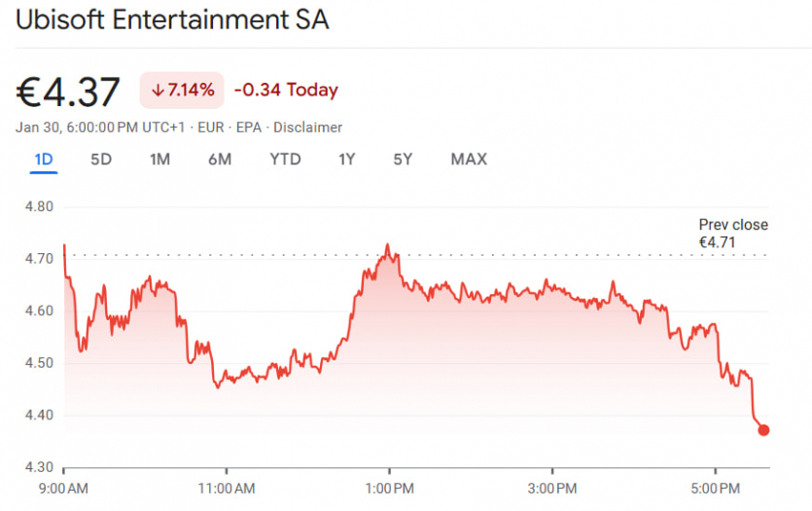The width and height of the screenshot is (812, 511).
Task: Open the Disclaimer link
Action: pyautogui.click(x=307, y=128)
